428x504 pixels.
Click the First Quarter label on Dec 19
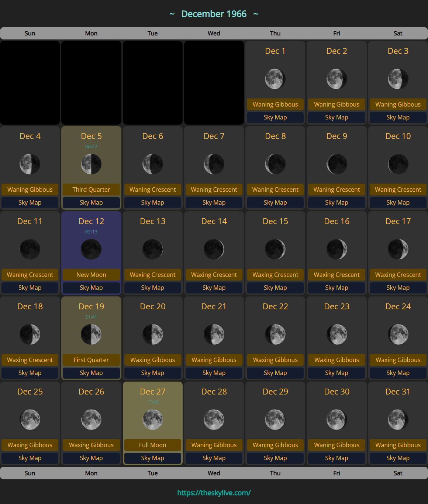91,360
